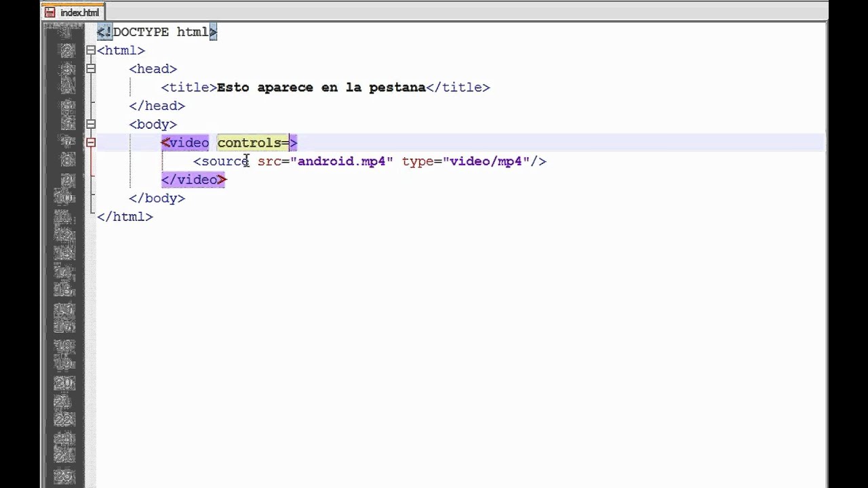Click the 'src=' attribute name

273,161
